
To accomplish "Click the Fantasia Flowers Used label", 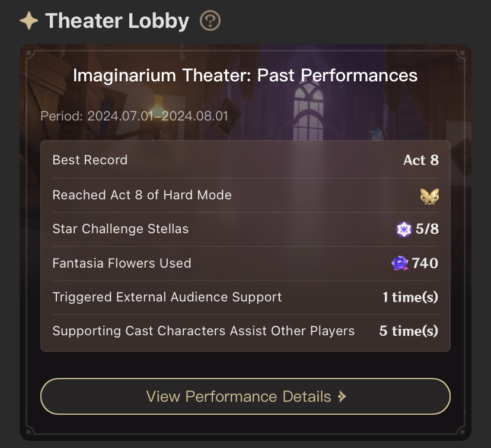I will point(122,263).
